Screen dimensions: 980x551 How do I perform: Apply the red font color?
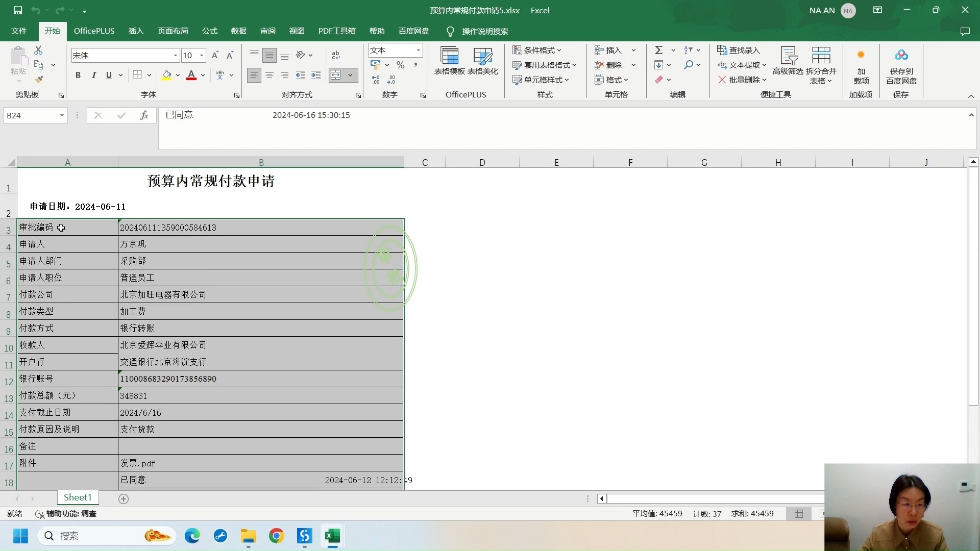click(191, 75)
